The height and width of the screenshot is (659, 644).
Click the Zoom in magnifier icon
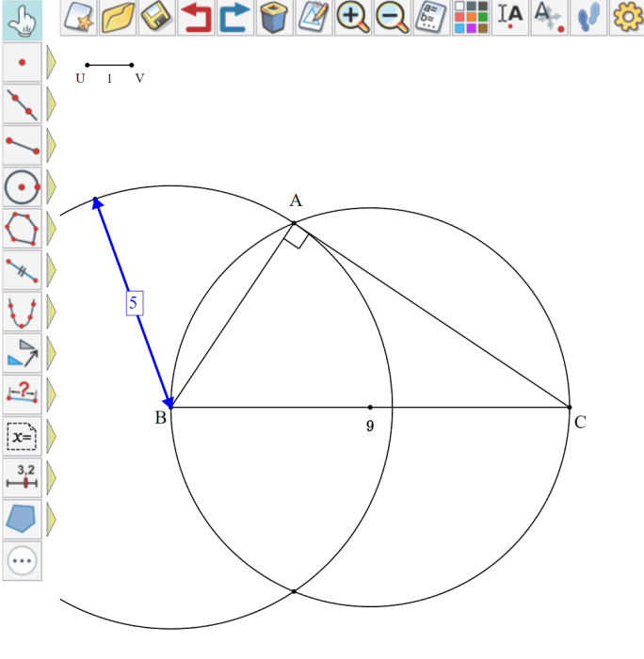coord(353,18)
